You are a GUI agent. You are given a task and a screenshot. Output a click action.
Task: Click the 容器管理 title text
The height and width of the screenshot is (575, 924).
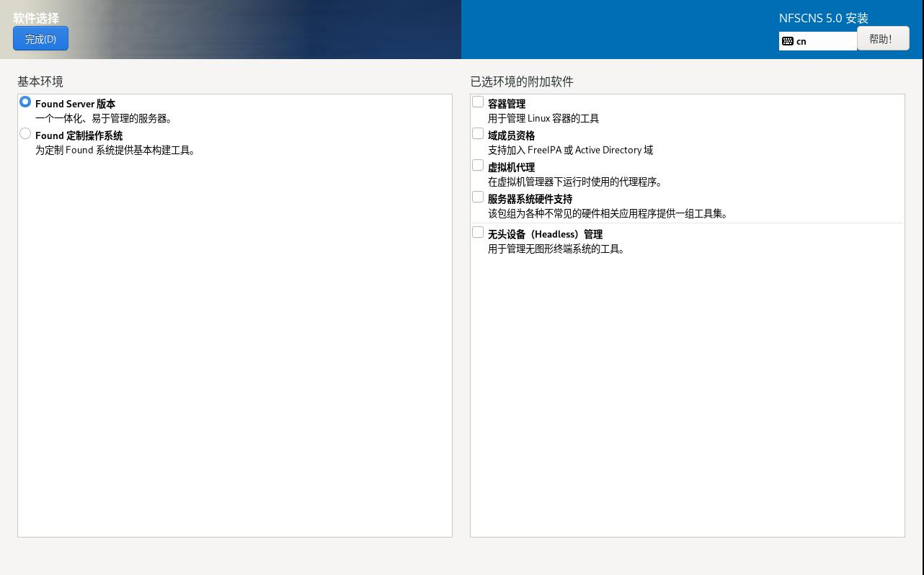[507, 104]
